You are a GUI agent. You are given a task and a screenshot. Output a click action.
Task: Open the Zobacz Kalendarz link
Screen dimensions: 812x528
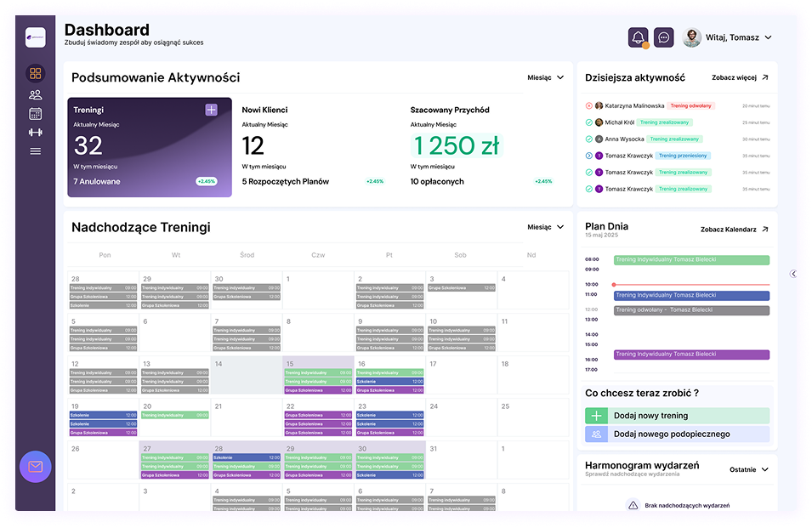click(735, 230)
